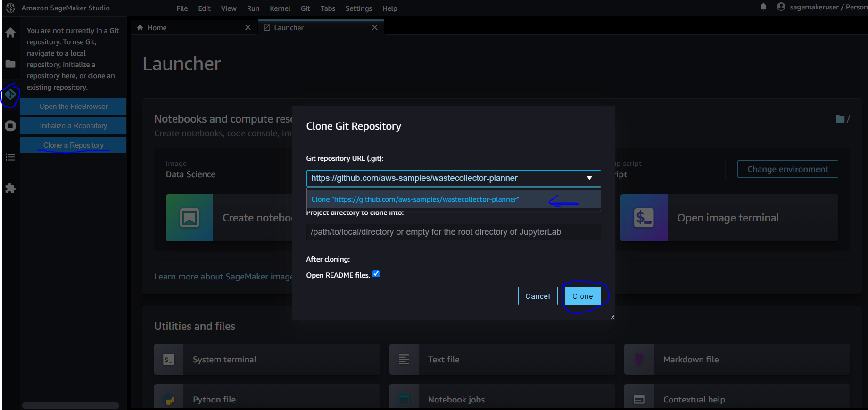Image resolution: width=868 pixels, height=410 pixels.
Task: Toggle the Open README files checkbox
Action: click(x=376, y=274)
